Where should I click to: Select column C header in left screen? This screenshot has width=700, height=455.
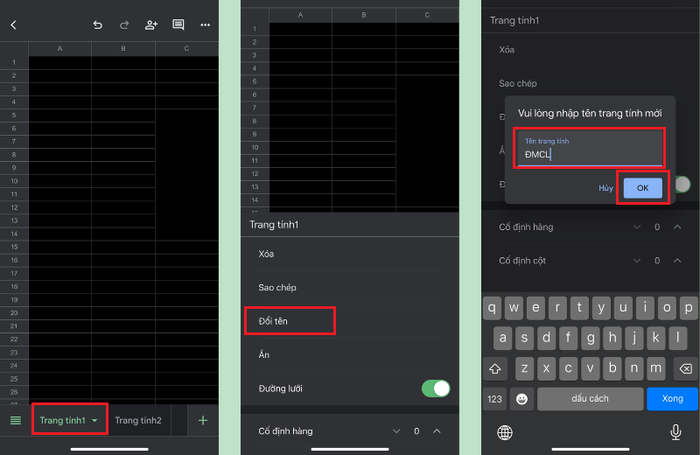(187, 49)
